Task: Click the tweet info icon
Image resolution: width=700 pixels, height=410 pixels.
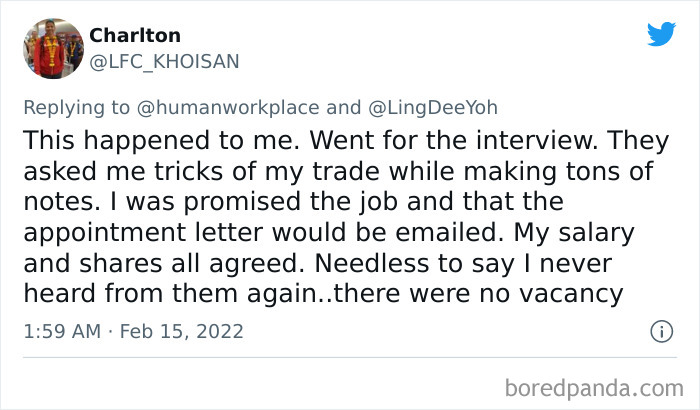Action: click(661, 331)
